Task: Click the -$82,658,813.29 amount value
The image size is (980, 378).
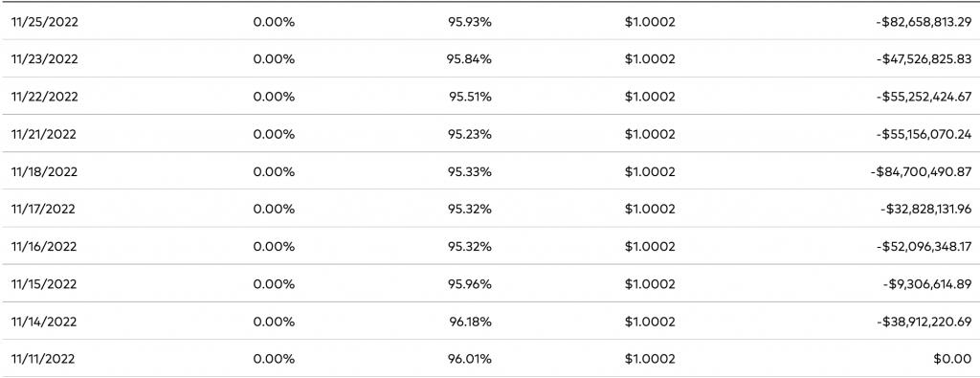Action: click(924, 22)
